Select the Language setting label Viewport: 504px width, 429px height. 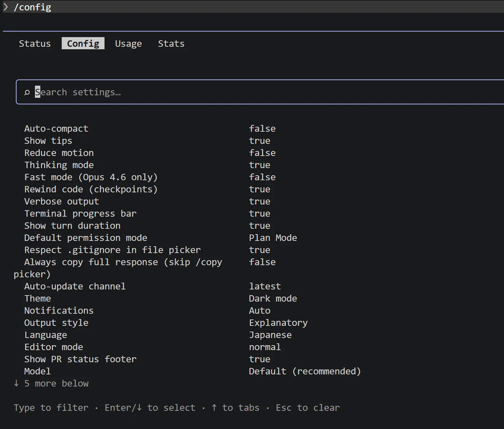(46, 335)
